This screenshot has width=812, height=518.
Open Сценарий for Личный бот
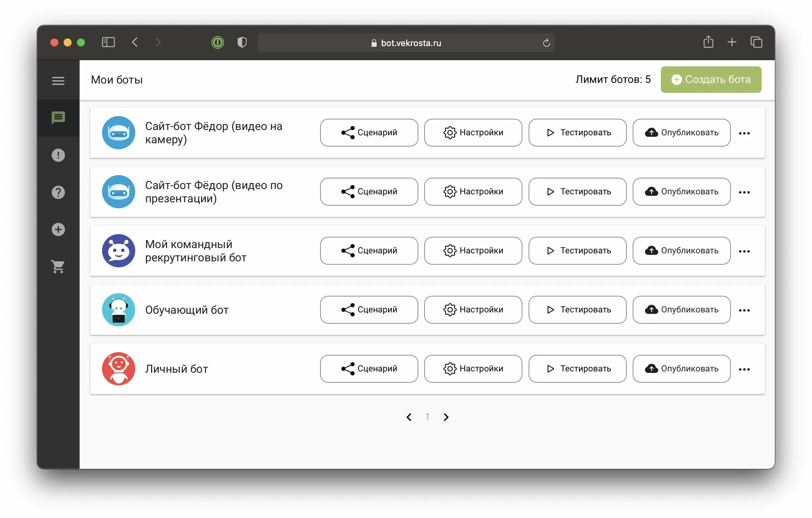[x=369, y=369]
